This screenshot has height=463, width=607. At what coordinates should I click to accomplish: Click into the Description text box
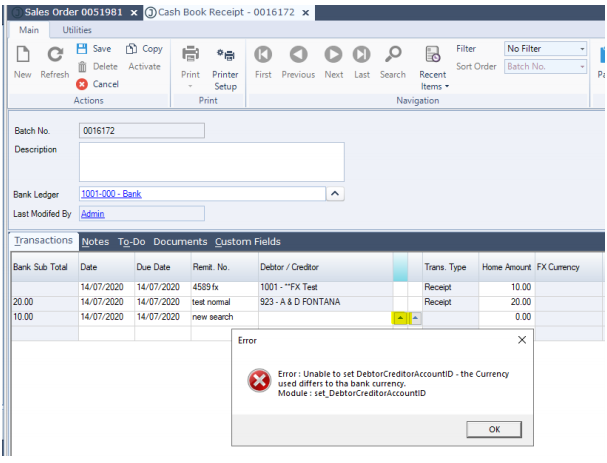pyautogui.click(x=212, y=162)
